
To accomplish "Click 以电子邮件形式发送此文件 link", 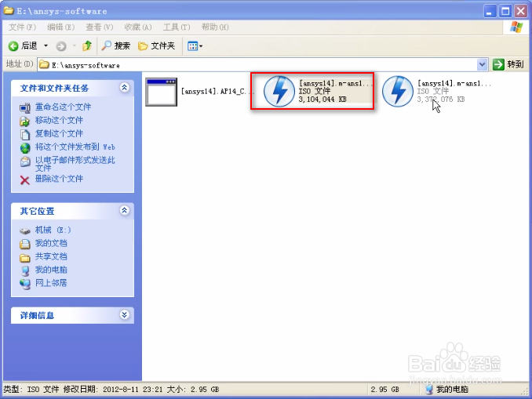I will pyautogui.click(x=75, y=164).
